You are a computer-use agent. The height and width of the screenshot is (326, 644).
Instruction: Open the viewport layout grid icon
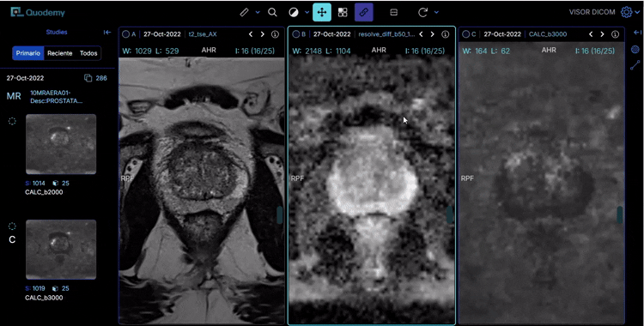point(343,12)
